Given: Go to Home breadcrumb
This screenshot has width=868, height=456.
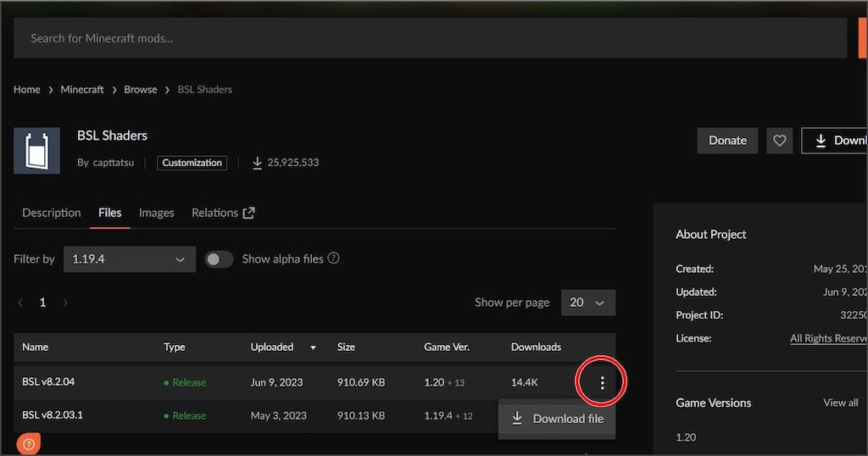Looking at the screenshot, I should tap(27, 90).
